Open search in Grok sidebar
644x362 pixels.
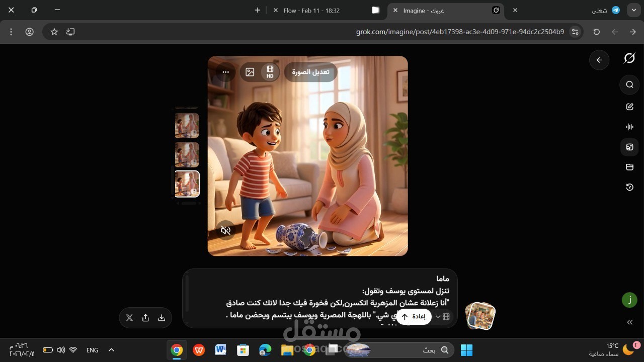click(629, 84)
